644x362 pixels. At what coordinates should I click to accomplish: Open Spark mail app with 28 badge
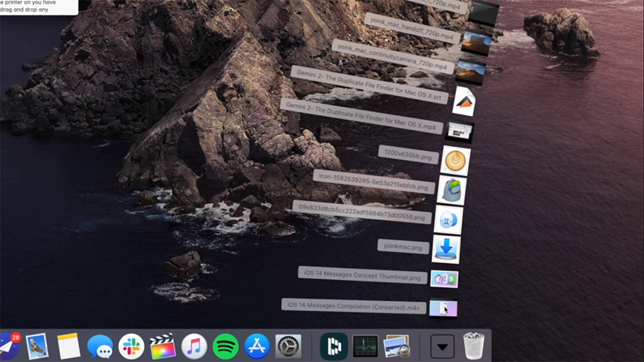(9, 346)
